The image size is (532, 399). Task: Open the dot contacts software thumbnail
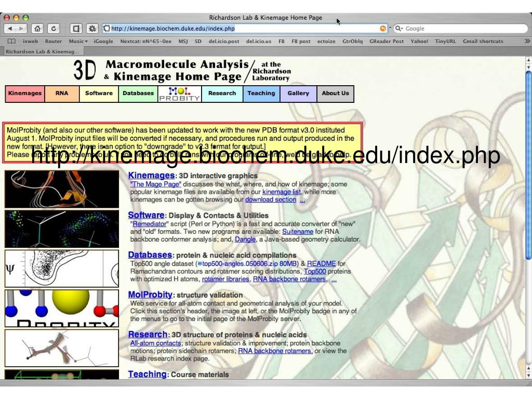click(62, 229)
